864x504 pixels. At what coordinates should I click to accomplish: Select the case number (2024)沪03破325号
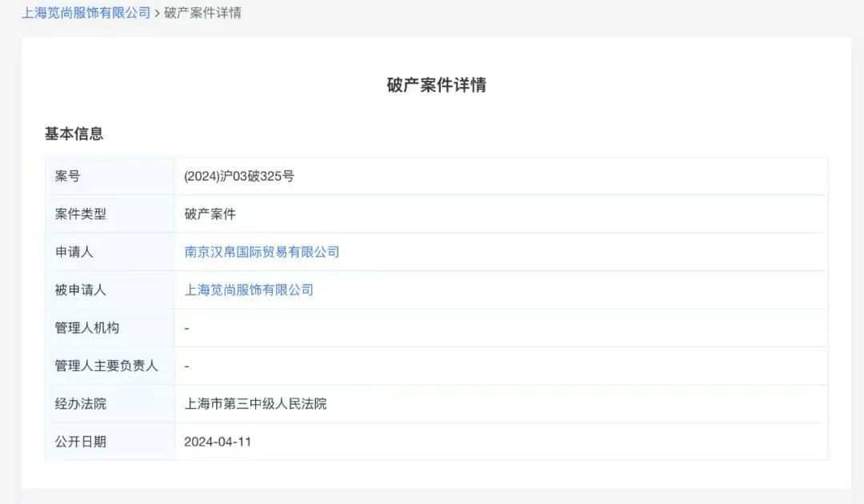click(239, 176)
